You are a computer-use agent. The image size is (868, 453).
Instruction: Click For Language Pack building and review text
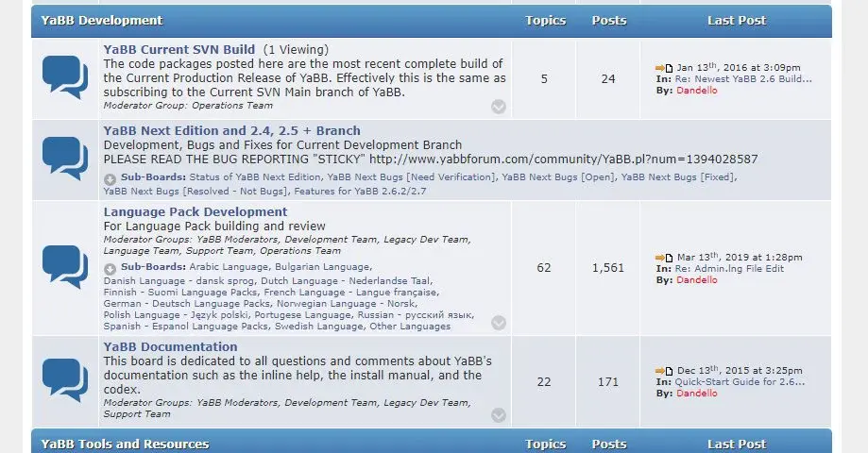(214, 226)
